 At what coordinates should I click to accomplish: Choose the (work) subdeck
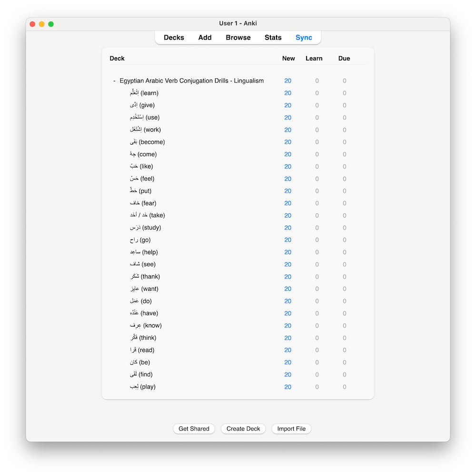(145, 130)
